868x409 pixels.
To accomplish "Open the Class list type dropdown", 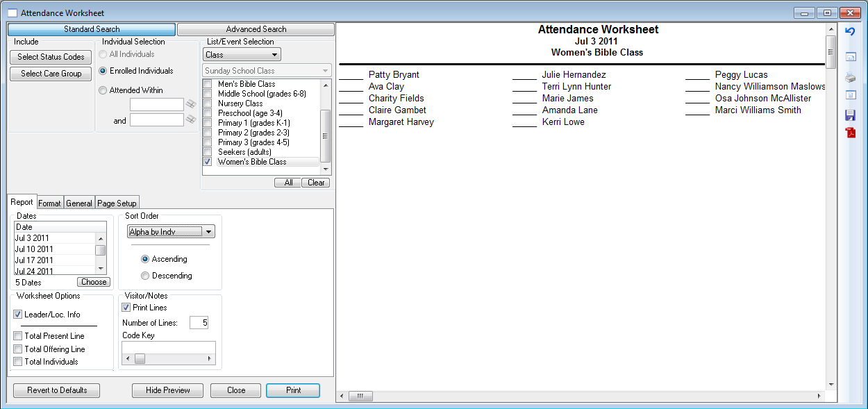I will click(x=242, y=55).
